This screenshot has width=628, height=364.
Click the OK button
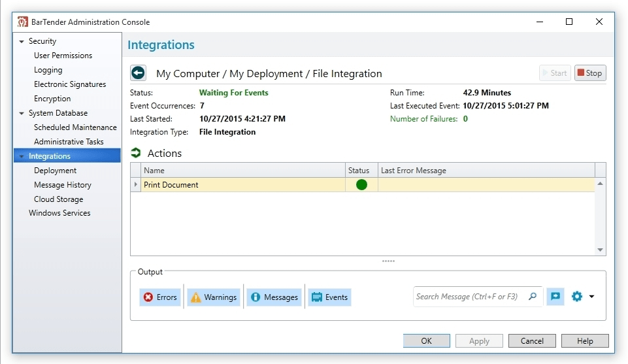tap(427, 340)
